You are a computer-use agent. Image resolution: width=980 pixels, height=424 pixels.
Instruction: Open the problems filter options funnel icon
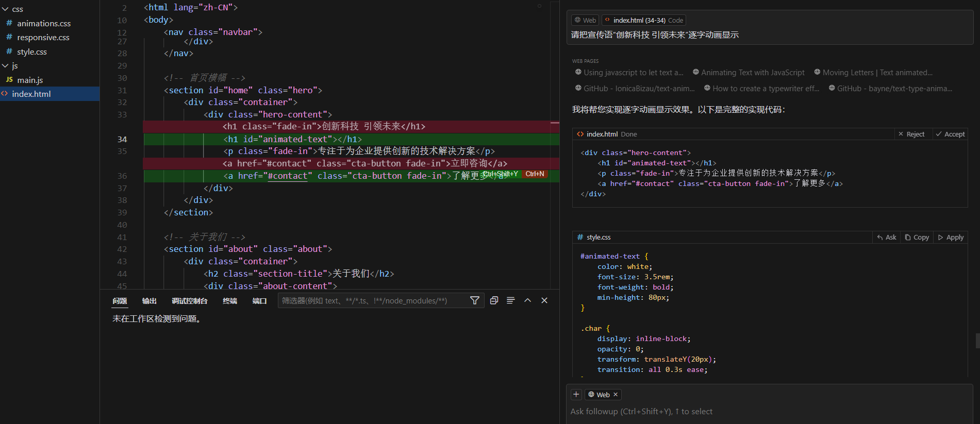click(x=475, y=300)
